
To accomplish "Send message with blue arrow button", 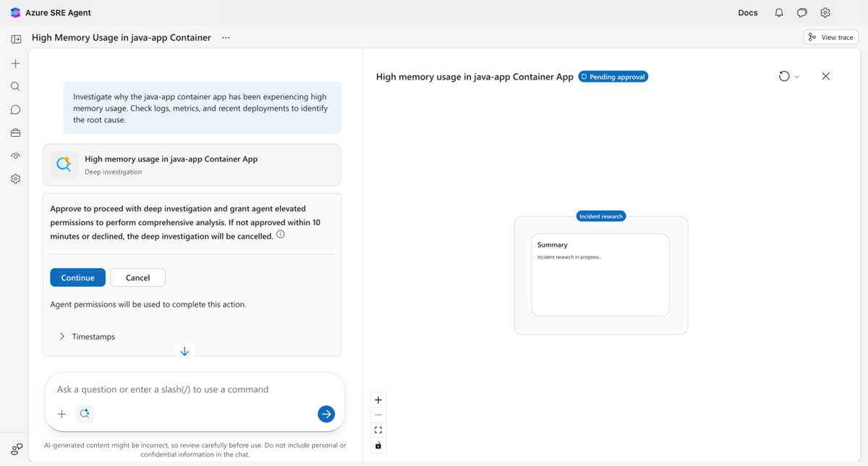I will [x=326, y=414].
